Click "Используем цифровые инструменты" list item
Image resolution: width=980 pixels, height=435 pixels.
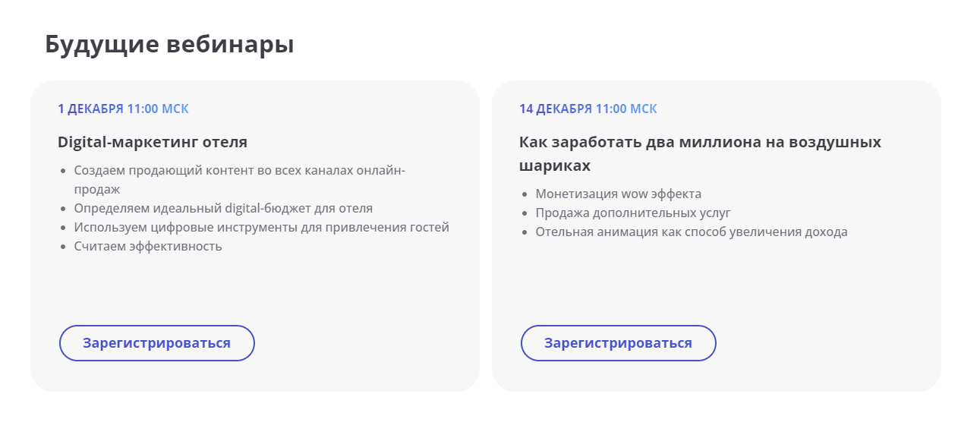[261, 227]
